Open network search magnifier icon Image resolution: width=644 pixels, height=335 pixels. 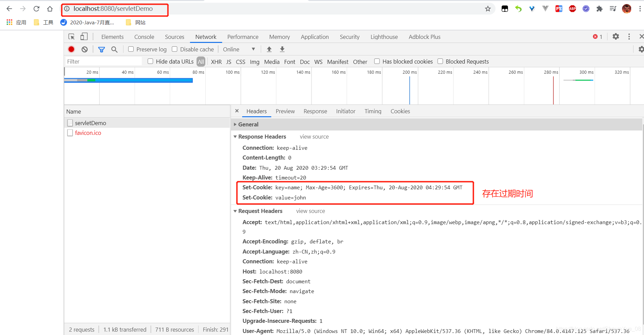point(114,49)
